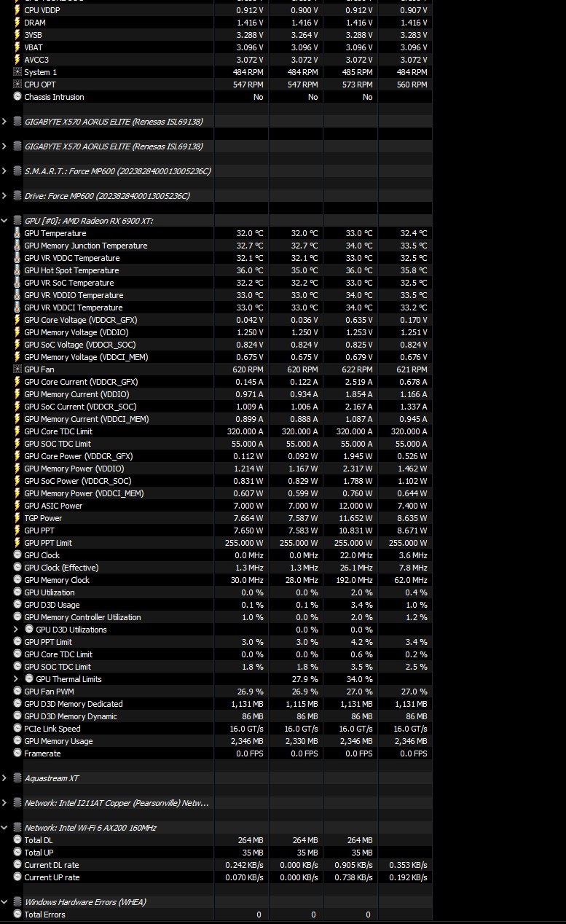Select the GPU Memory Usage row
Image resolution: width=566 pixels, height=924 pixels.
click(x=216, y=741)
